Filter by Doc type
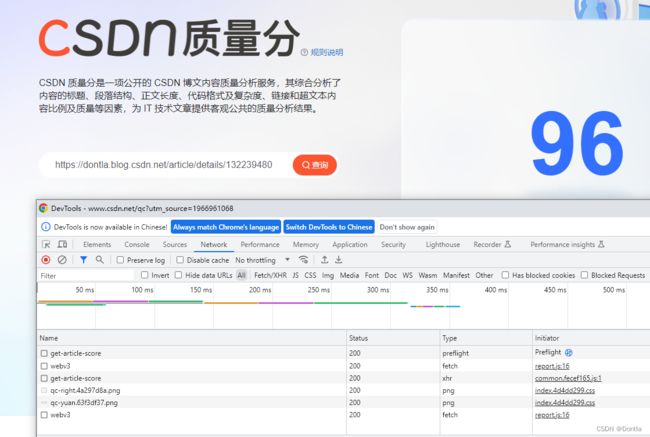The image size is (650, 437). tap(390, 275)
